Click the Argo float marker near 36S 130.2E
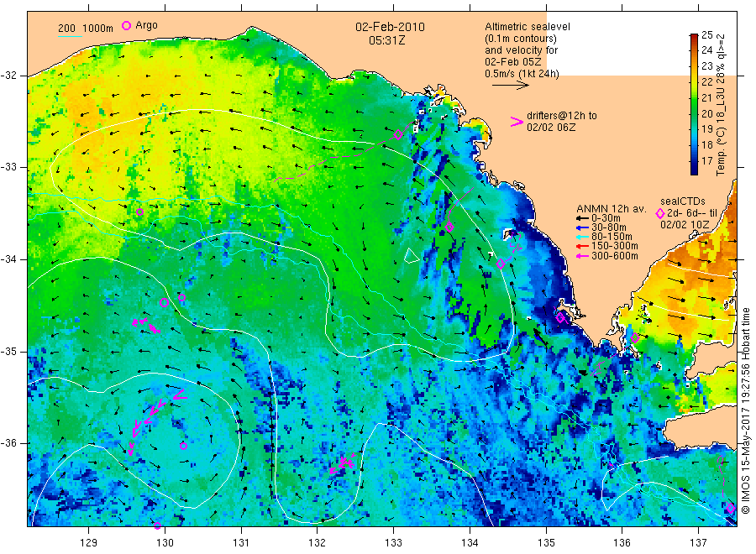Viewport: 756px width, 554px height. coord(183,446)
